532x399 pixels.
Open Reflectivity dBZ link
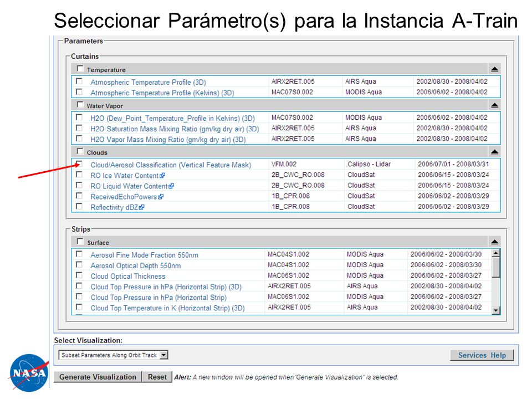point(114,207)
